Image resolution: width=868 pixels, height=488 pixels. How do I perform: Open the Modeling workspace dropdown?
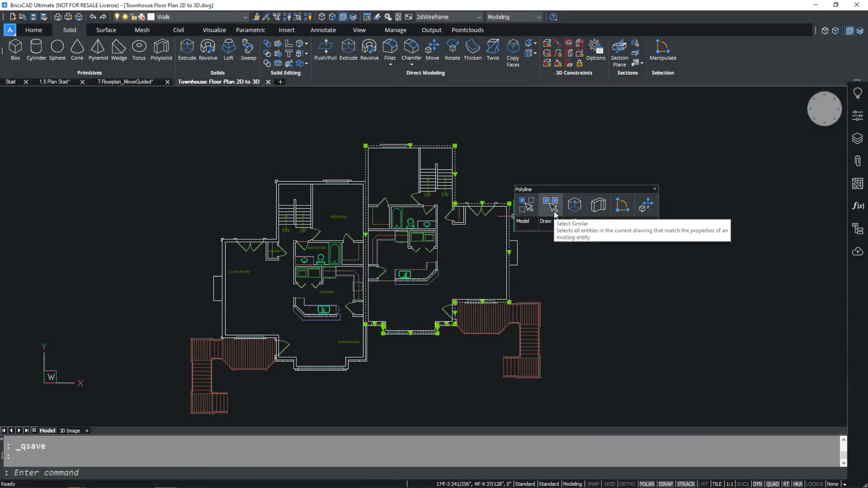[x=538, y=17]
